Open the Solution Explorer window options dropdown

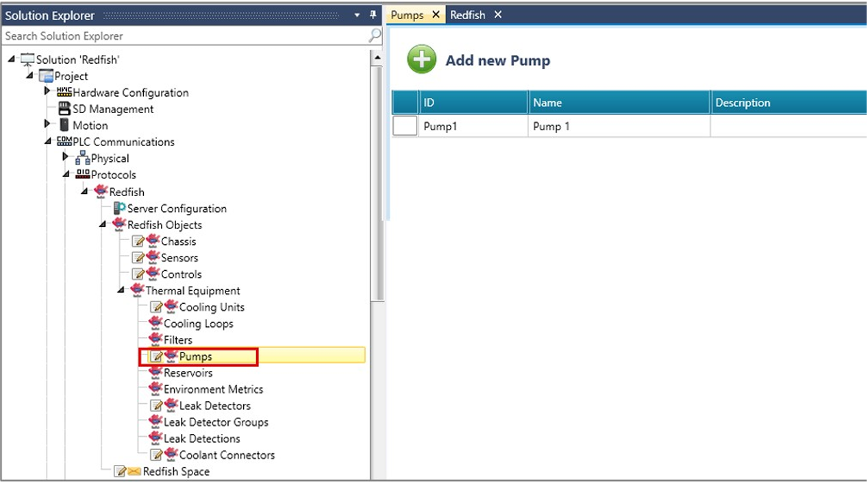pyautogui.click(x=357, y=15)
